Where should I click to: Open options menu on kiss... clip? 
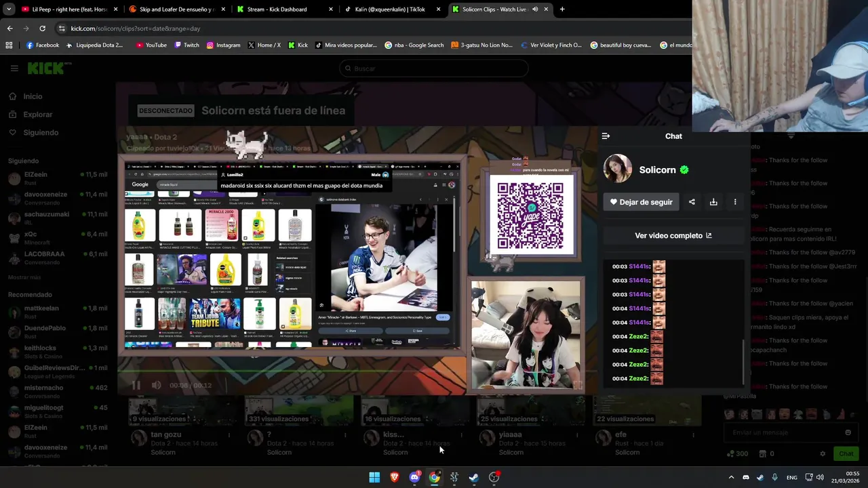tap(461, 434)
